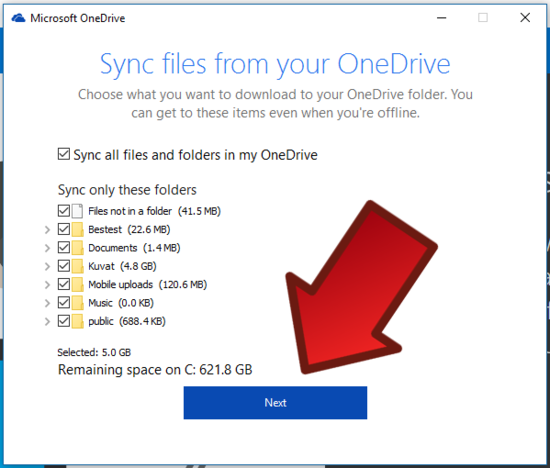Uncheck the Kuvat folder checkbox
Screen dimensions: 550x468
tap(64, 266)
